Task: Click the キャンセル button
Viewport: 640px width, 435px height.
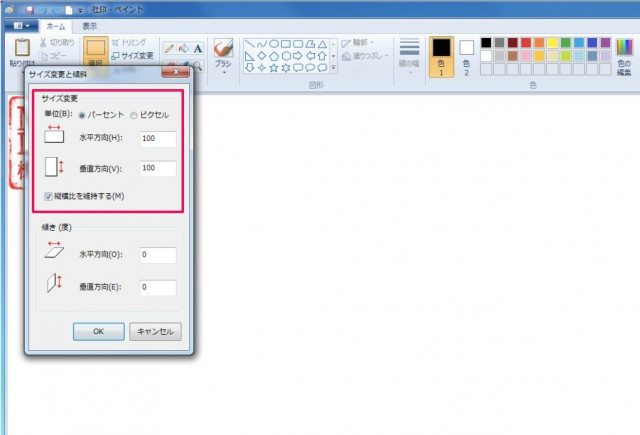Action: [x=155, y=331]
